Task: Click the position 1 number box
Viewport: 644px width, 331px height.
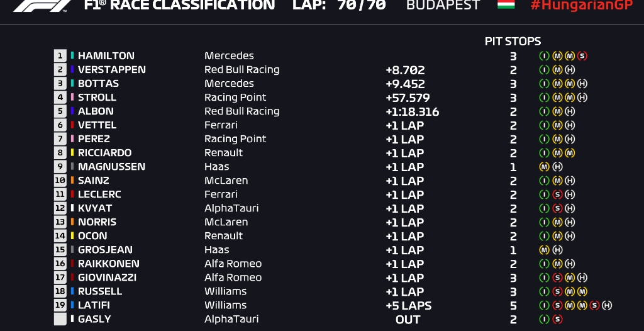Action: pyautogui.click(x=60, y=56)
